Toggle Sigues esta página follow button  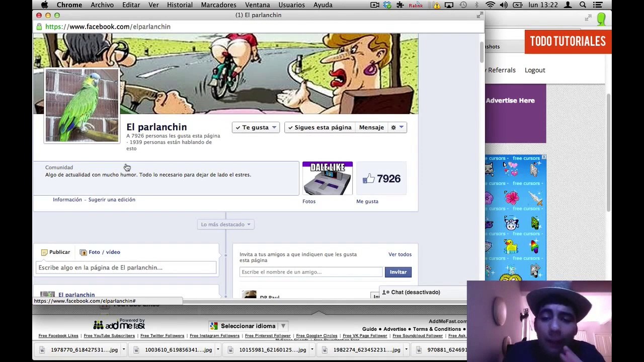[319, 127]
